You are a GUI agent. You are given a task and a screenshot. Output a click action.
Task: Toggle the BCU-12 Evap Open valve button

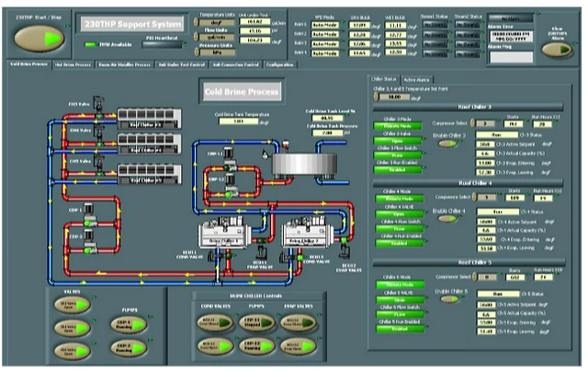[x=299, y=346]
